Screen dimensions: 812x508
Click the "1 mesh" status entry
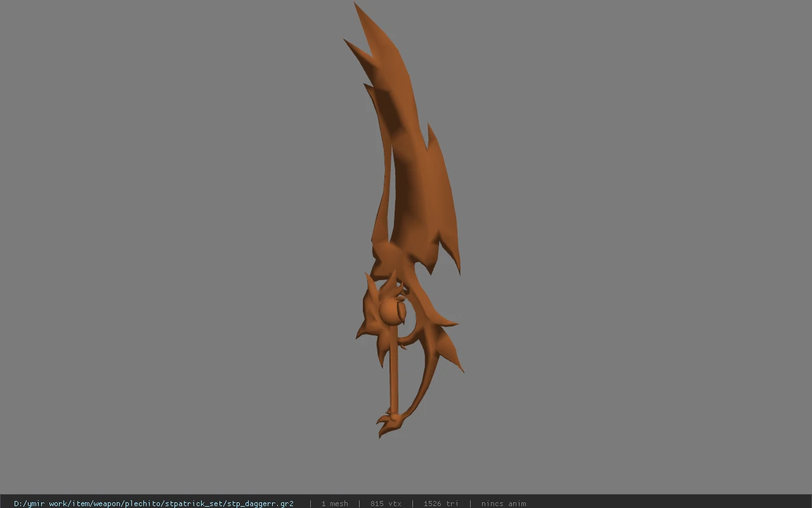pos(334,504)
